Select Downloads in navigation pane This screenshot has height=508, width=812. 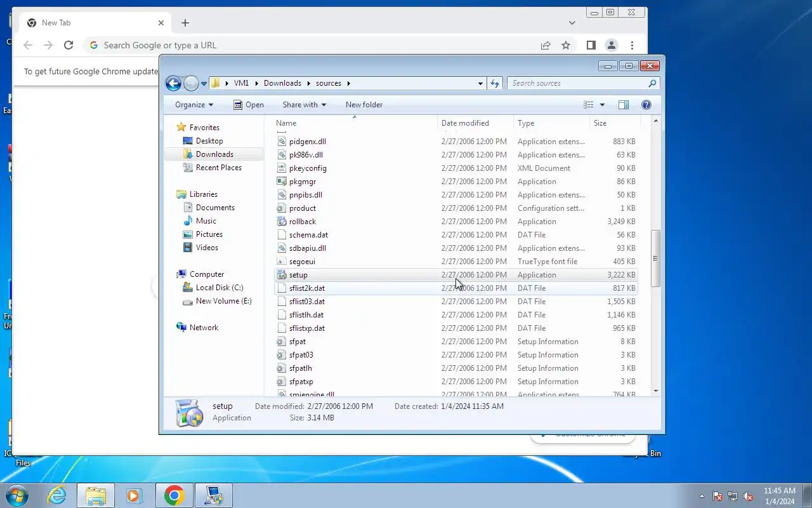tap(214, 154)
